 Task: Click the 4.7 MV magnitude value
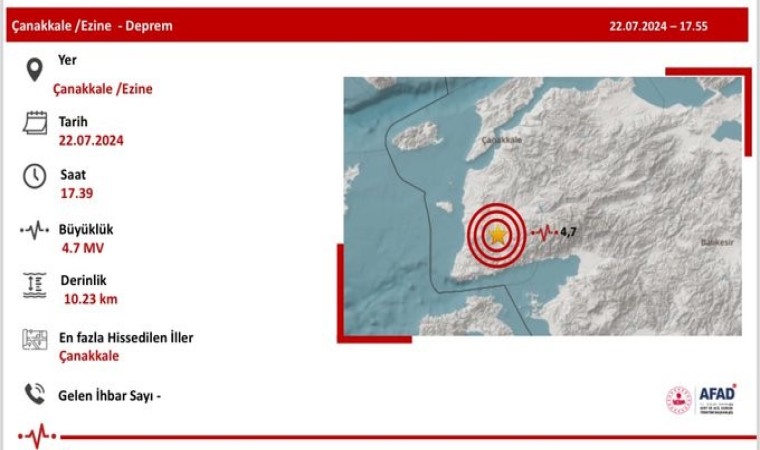(82, 246)
